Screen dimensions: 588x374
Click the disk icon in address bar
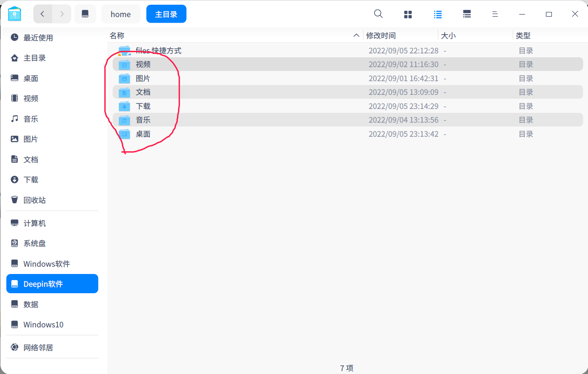(x=85, y=14)
